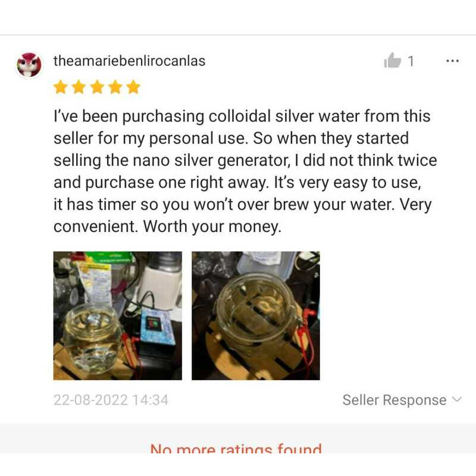The height and width of the screenshot is (476, 476).
Task: Open the Seller Response section label
Action: click(x=394, y=400)
